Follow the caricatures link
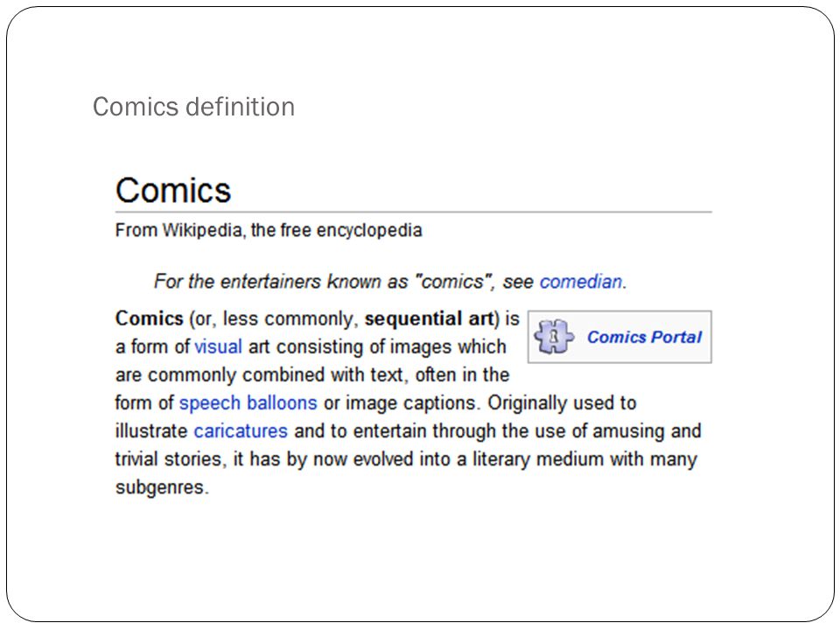This screenshot has width=840, height=630. click(241, 430)
